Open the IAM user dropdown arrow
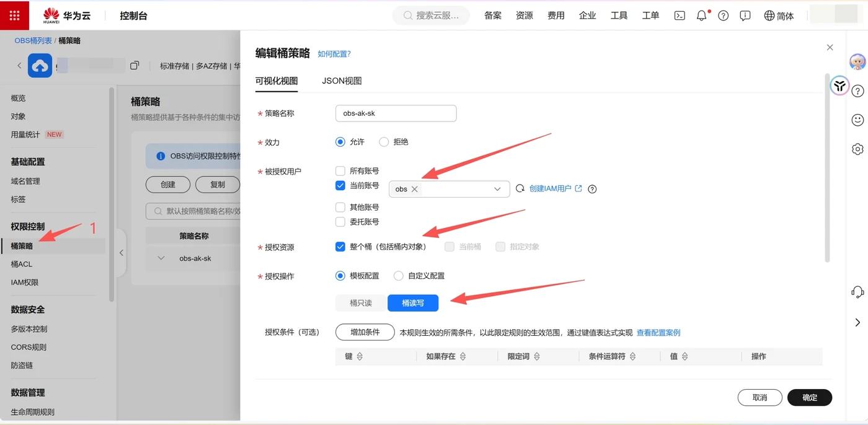Screen dimensions: 868x425 497,189
